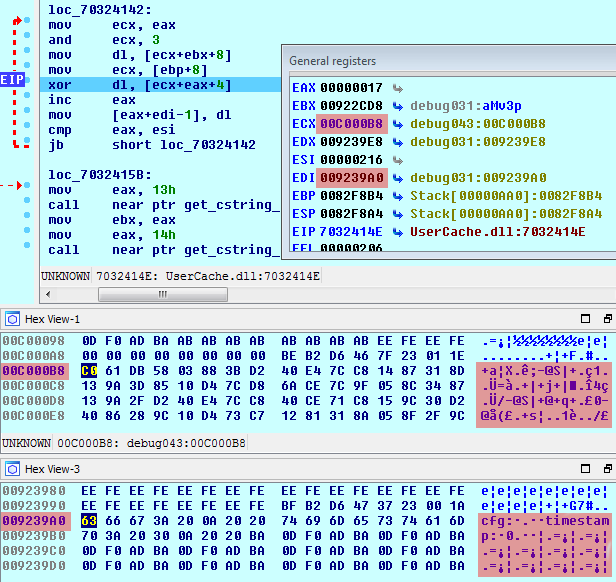Open the UserCache.dll:7032414E reference in registers
This screenshot has height=582, width=616.
(x=498, y=232)
